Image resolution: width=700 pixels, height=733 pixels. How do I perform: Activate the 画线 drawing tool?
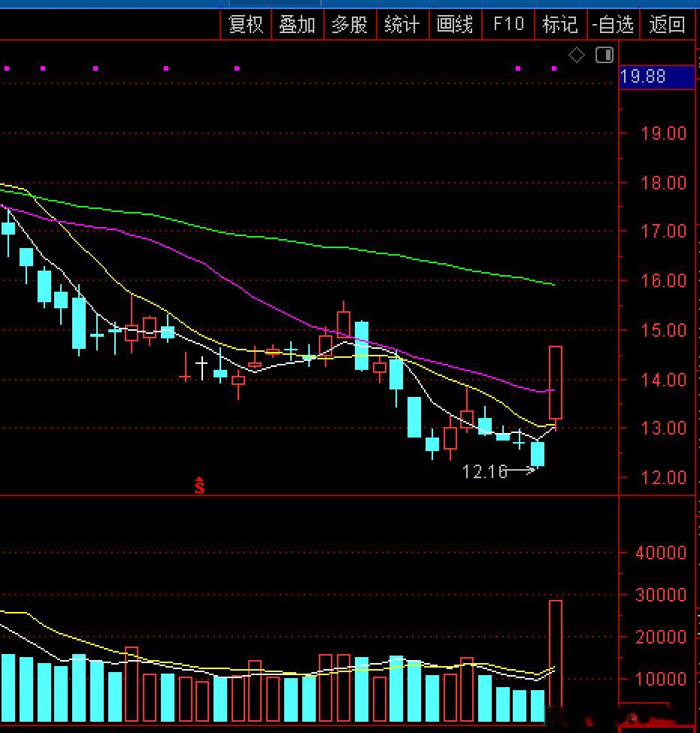[455, 24]
